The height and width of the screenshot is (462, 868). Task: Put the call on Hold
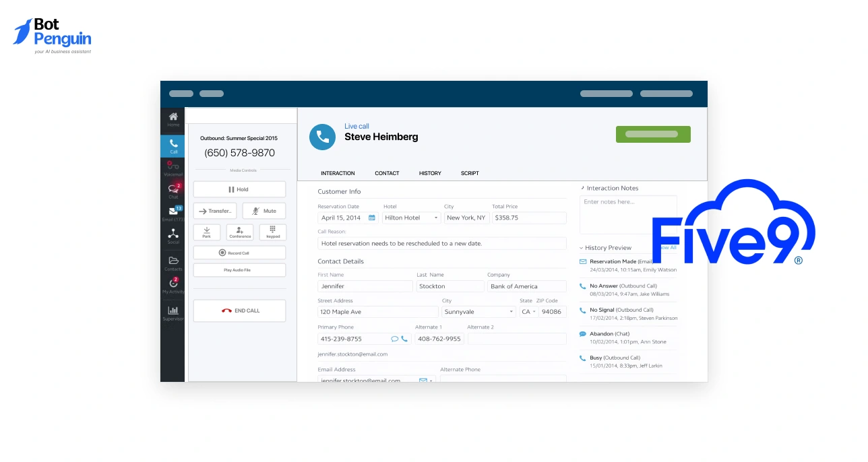(239, 189)
